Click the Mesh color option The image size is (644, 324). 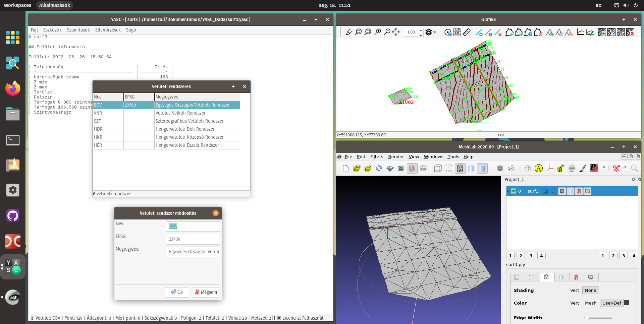(x=591, y=303)
